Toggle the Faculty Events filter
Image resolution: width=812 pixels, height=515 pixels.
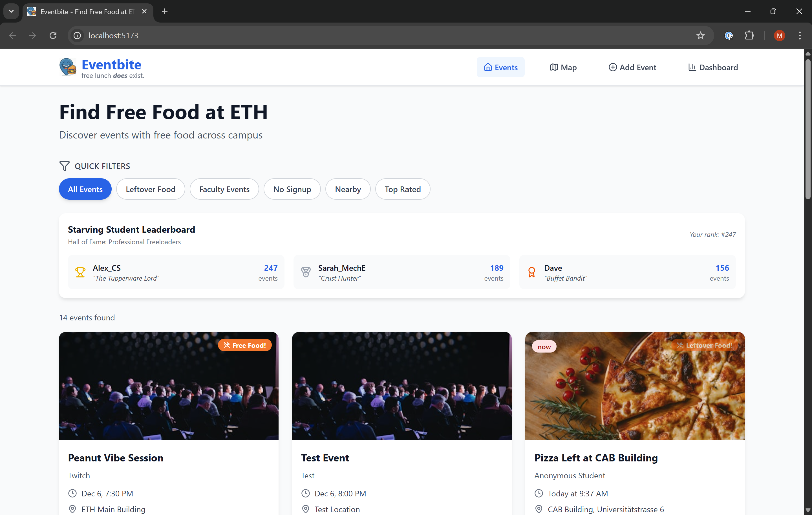point(224,189)
